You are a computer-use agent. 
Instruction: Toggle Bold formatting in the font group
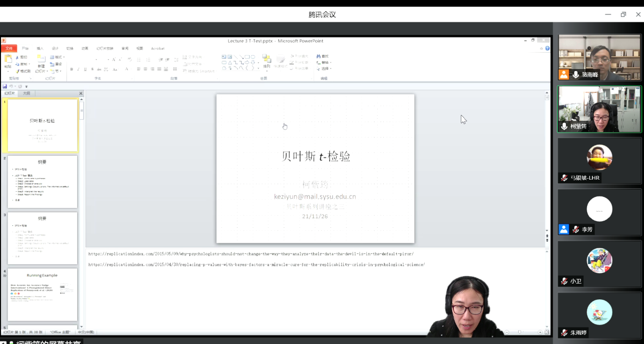pos(72,70)
